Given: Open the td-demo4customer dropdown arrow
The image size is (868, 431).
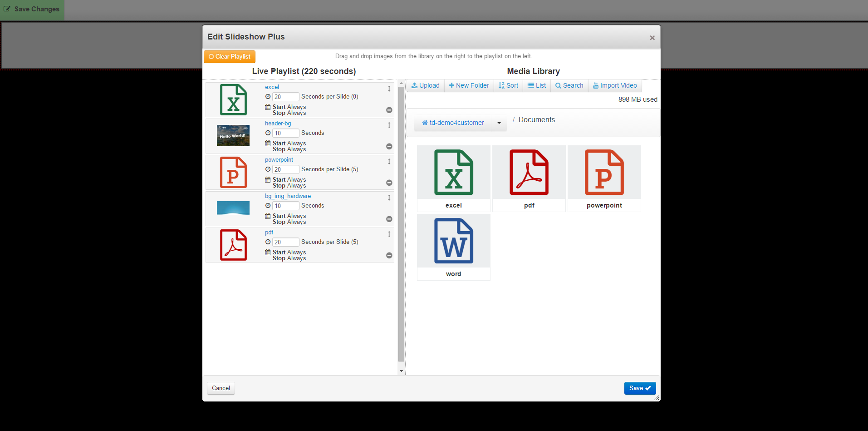Looking at the screenshot, I should coord(499,123).
